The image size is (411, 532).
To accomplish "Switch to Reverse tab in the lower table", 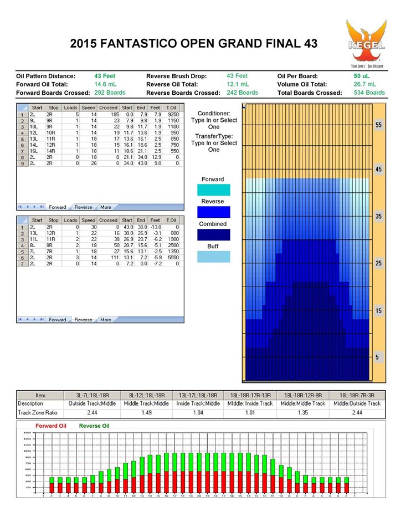I will pos(83,320).
